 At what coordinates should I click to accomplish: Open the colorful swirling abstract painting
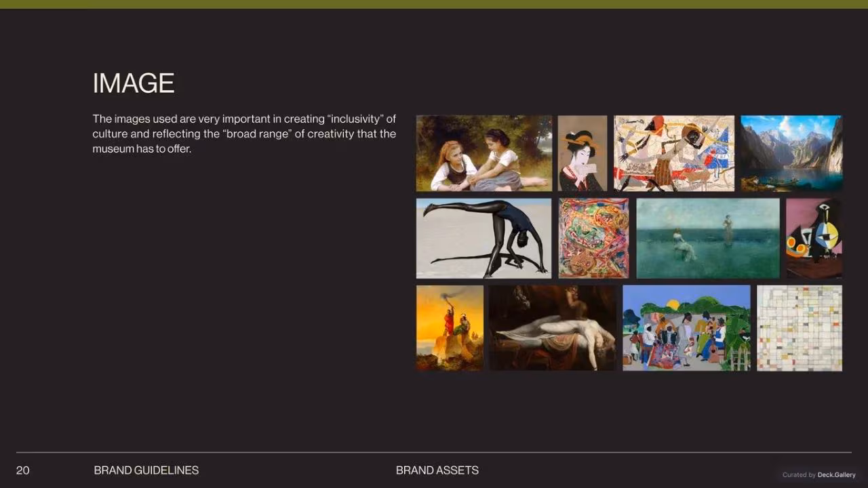pos(594,238)
